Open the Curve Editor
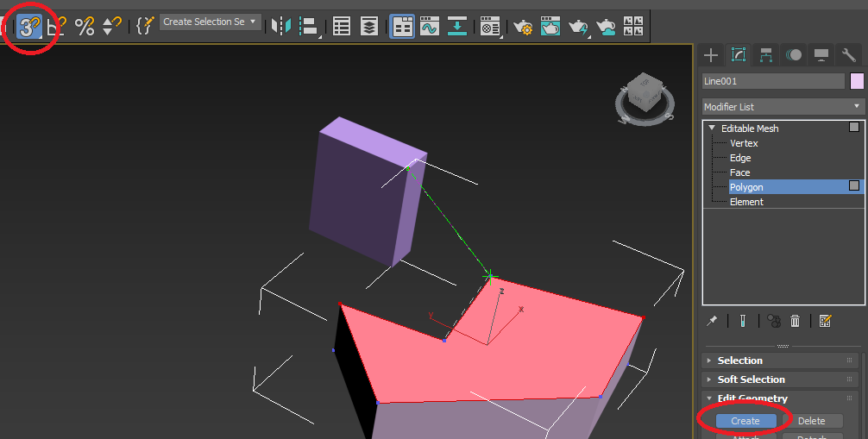 coord(430,26)
